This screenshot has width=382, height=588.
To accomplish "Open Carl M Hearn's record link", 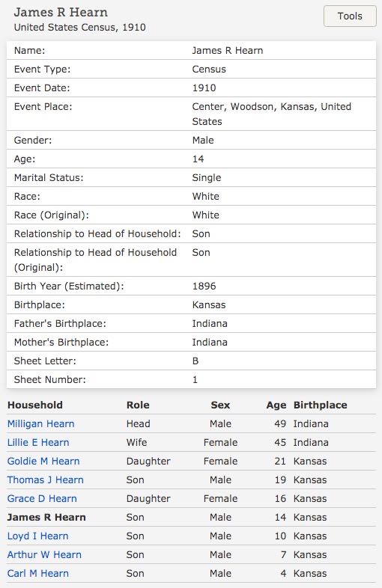I will tap(38, 573).
